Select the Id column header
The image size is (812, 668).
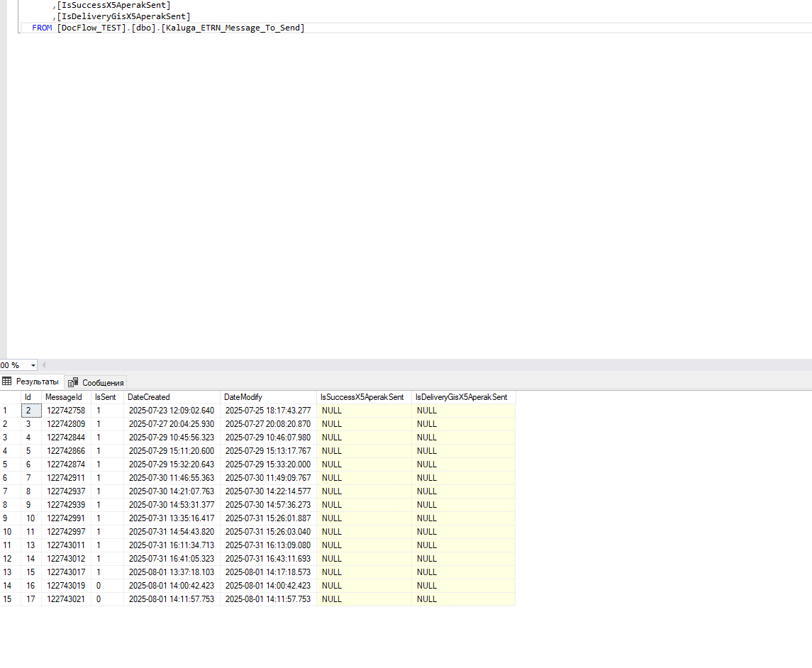coord(30,397)
